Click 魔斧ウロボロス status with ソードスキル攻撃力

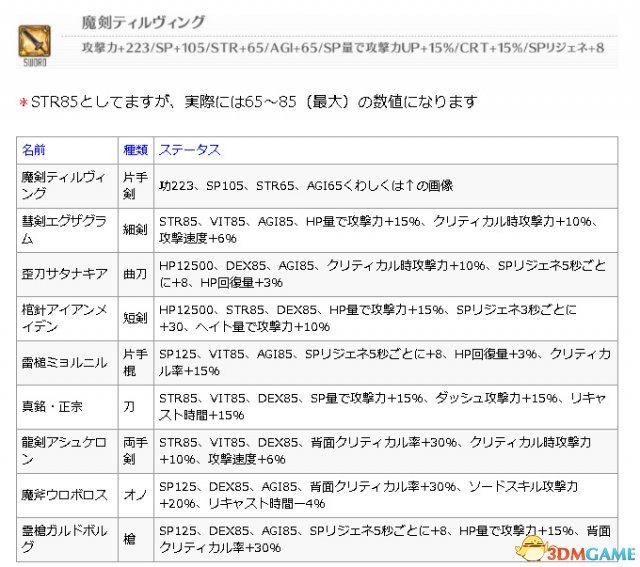click(x=386, y=495)
